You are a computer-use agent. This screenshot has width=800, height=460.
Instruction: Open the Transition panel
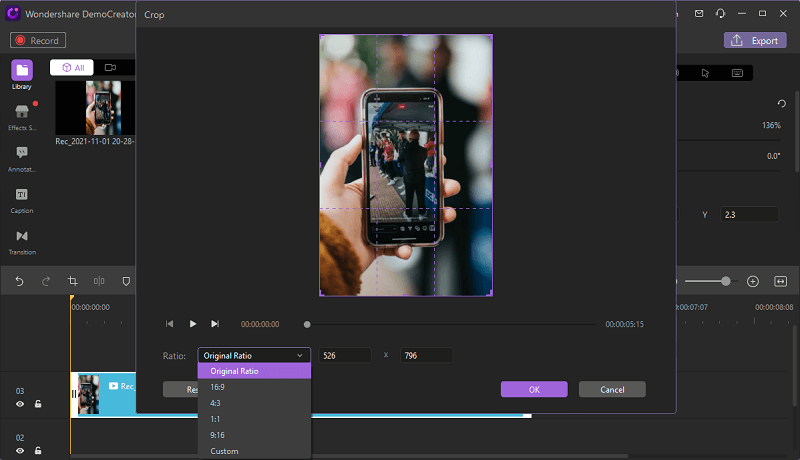click(22, 242)
